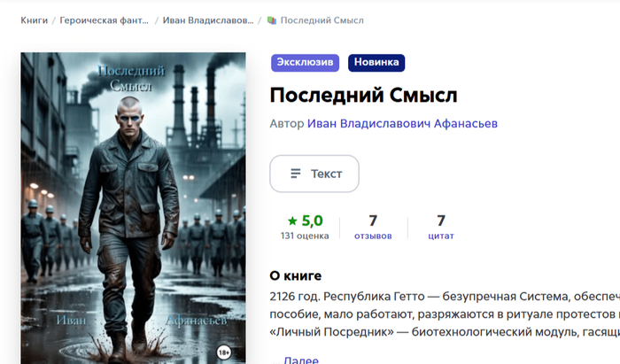Click the green rating star icon

pyautogui.click(x=292, y=221)
